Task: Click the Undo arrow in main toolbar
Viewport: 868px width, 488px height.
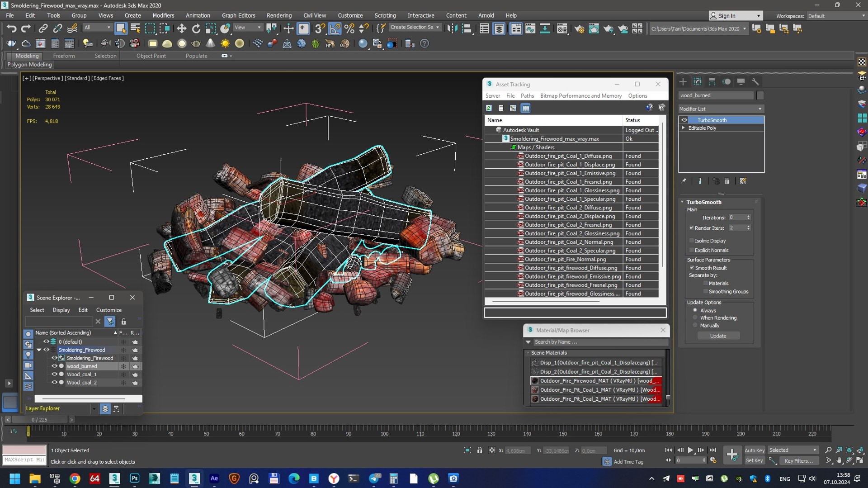Action: (x=11, y=28)
